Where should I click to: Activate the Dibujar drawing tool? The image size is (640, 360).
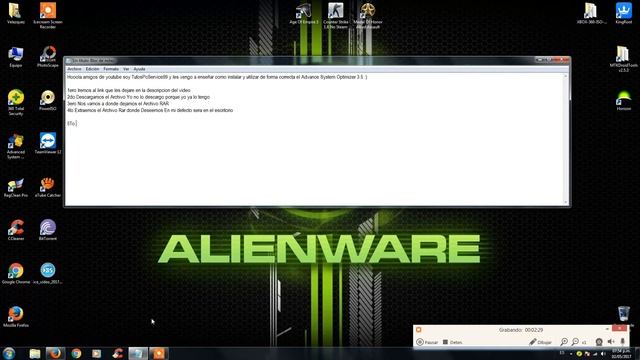[x=540, y=342]
